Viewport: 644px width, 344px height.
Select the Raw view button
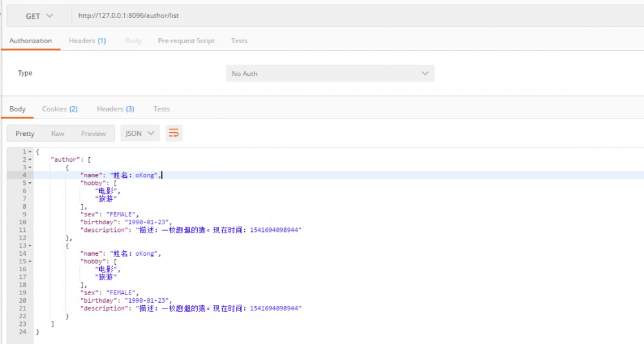(x=57, y=133)
